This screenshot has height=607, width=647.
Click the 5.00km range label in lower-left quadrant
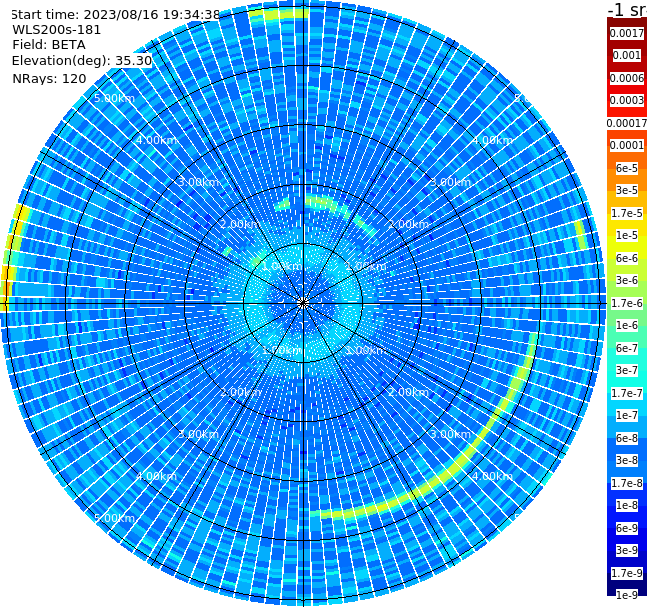tap(114, 518)
